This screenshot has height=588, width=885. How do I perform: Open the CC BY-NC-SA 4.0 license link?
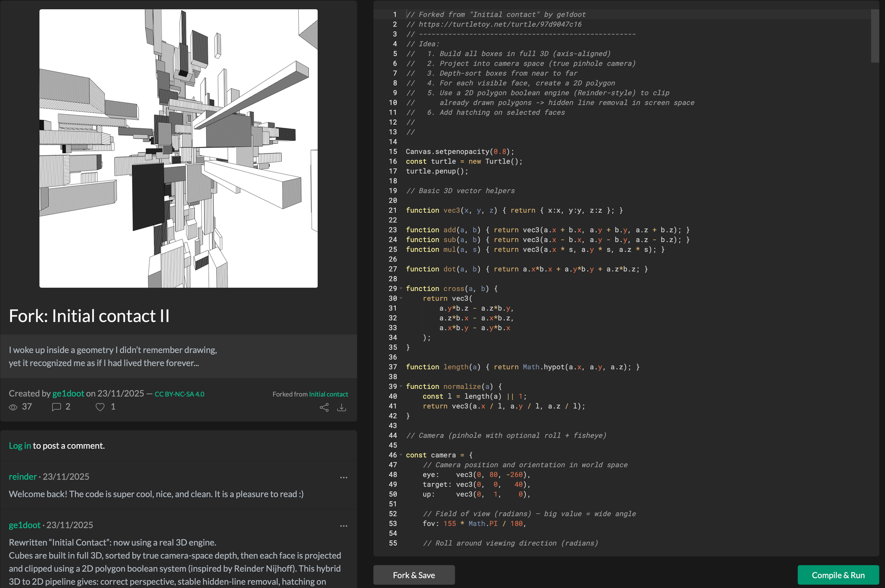179,394
